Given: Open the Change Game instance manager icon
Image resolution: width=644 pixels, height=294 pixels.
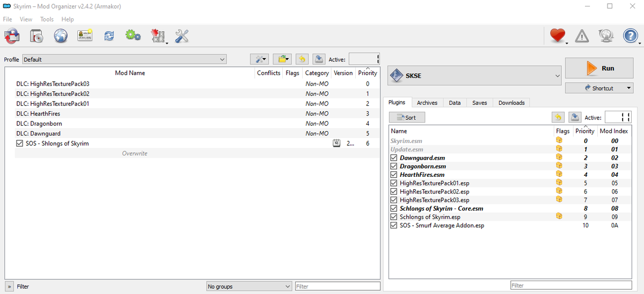Looking at the screenshot, I should pos(11,36).
